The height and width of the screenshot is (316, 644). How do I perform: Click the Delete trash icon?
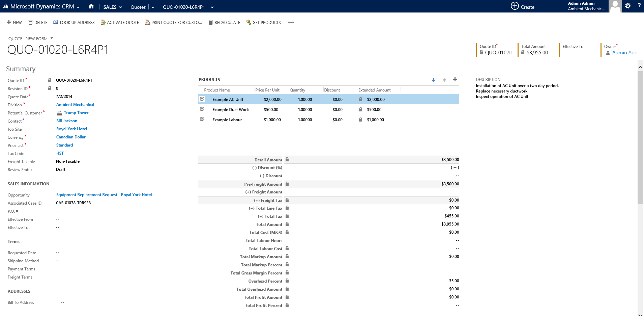click(x=31, y=23)
